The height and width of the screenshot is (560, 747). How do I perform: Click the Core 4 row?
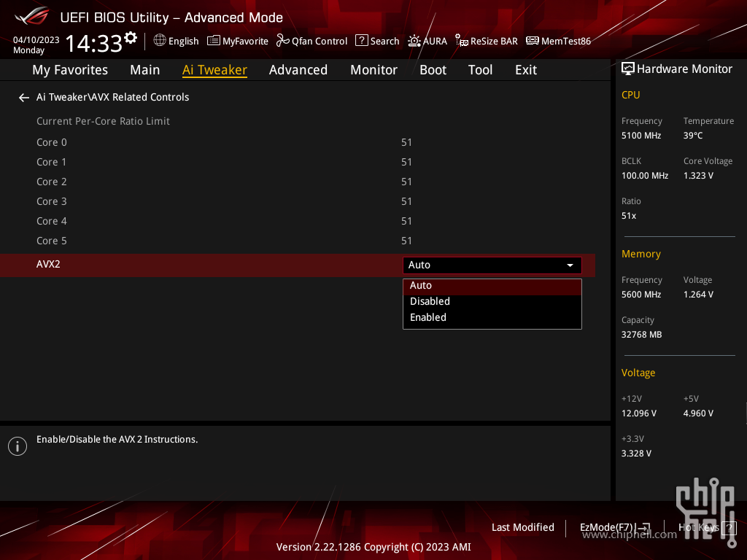click(x=298, y=222)
